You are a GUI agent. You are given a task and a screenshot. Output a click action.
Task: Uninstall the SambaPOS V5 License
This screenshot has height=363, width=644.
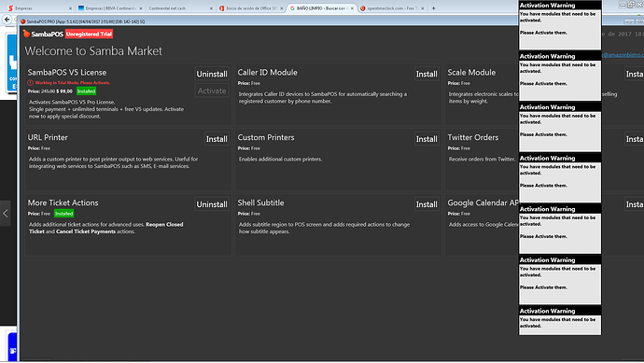pos(212,74)
